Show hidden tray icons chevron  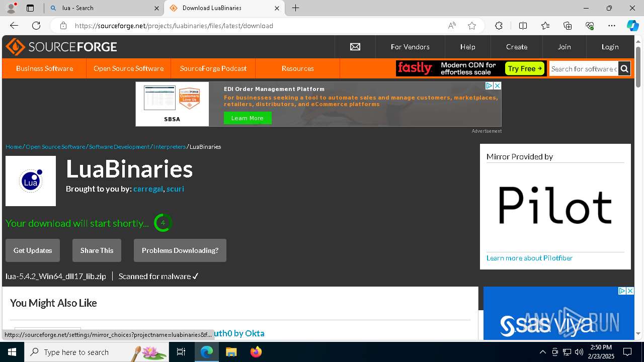[x=542, y=352]
